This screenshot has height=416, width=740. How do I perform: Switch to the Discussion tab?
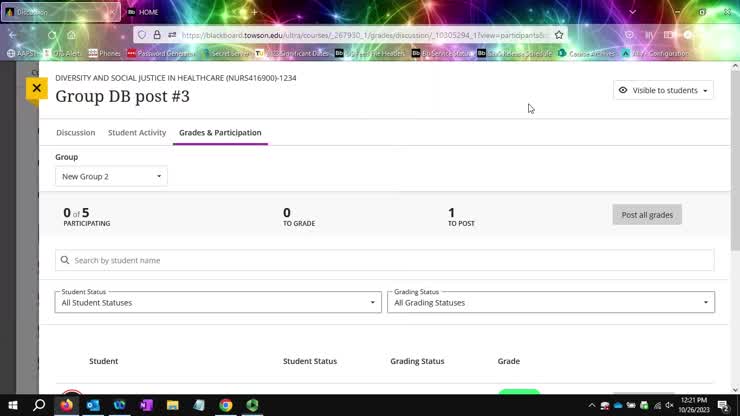pos(76,132)
